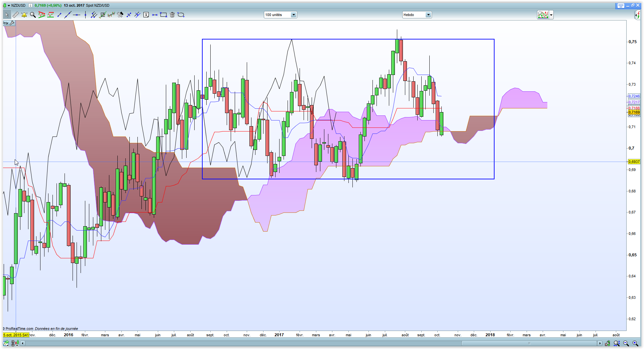Image resolution: width=644 pixels, height=349 pixels.
Task: Select the extended trend line tool
Action: click(x=68, y=15)
